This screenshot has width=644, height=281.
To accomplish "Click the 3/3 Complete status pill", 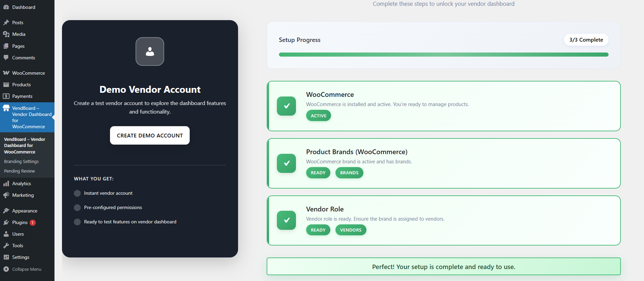I will click(586, 40).
